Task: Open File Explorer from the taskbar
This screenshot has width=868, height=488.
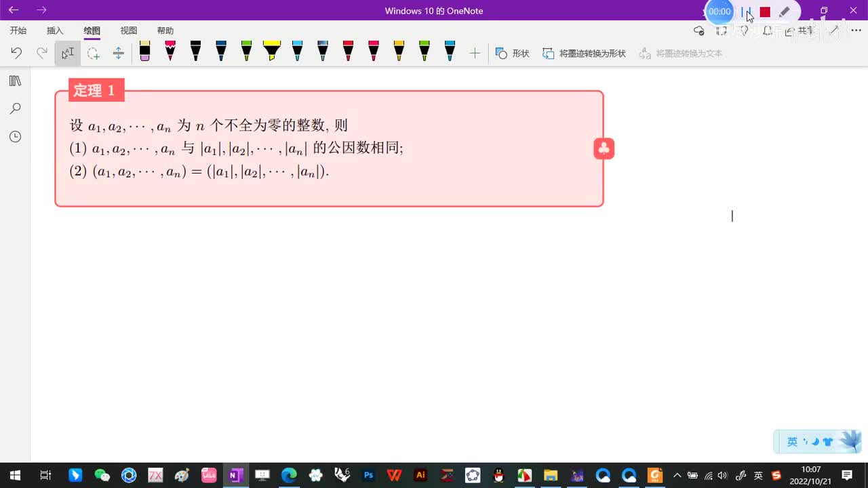Action: (x=551, y=475)
